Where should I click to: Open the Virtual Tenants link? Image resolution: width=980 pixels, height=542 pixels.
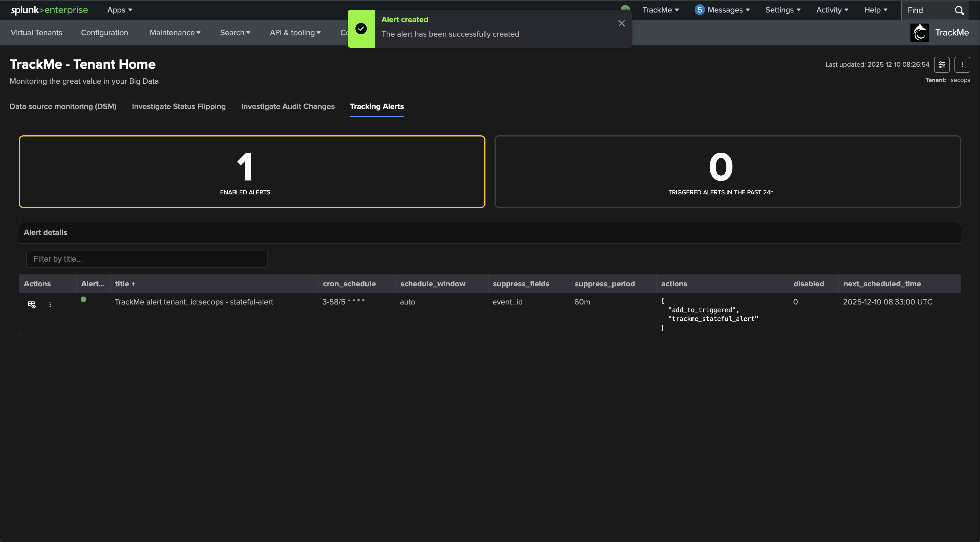36,33
